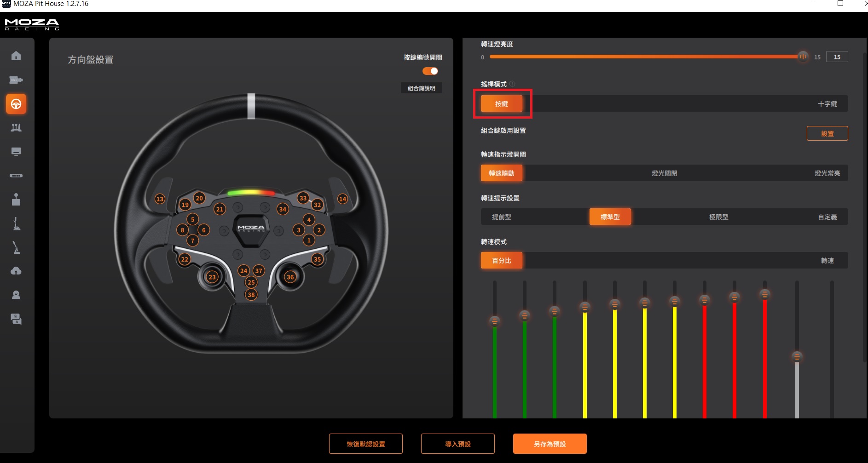The height and width of the screenshot is (463, 868).
Task: Switch RPM mode to 轉速
Action: click(x=827, y=261)
